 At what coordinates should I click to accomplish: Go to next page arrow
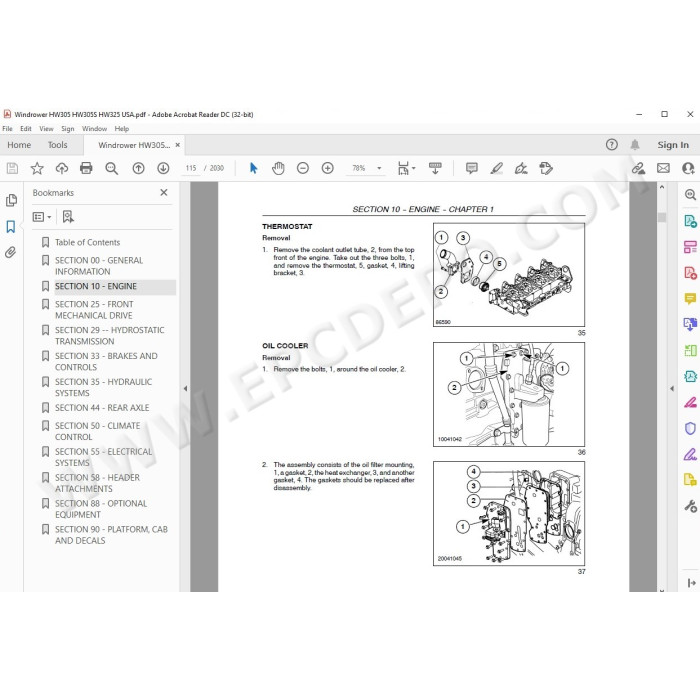click(163, 168)
